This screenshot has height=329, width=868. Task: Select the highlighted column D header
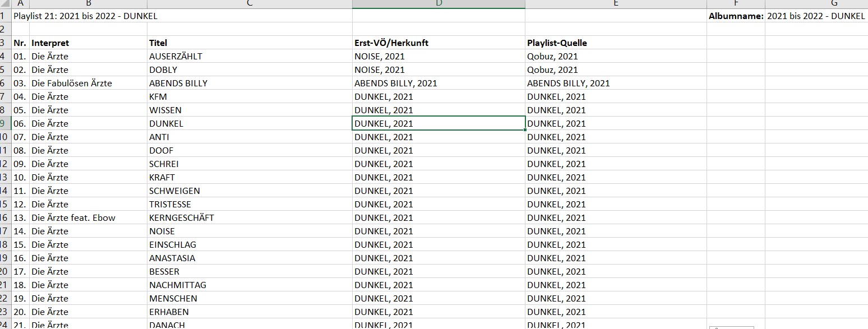click(x=438, y=4)
